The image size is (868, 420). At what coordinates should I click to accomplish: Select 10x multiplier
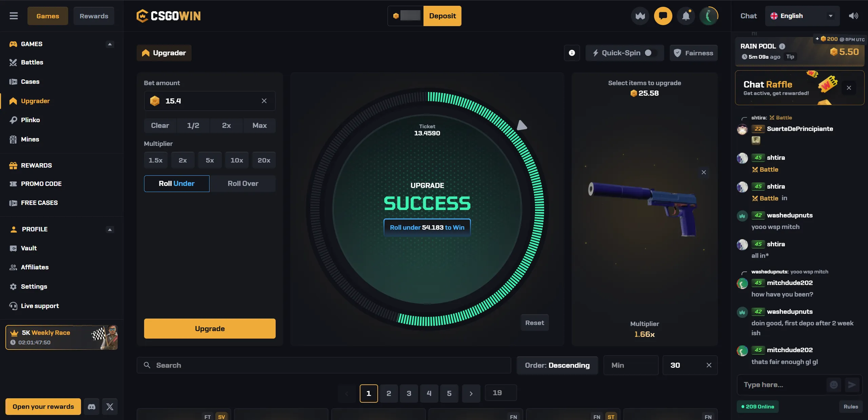(x=237, y=160)
